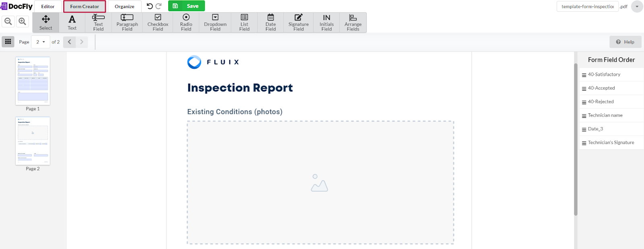Viewport: 644px width, 249px height.
Task: Click the Date Field tool
Action: tap(270, 22)
